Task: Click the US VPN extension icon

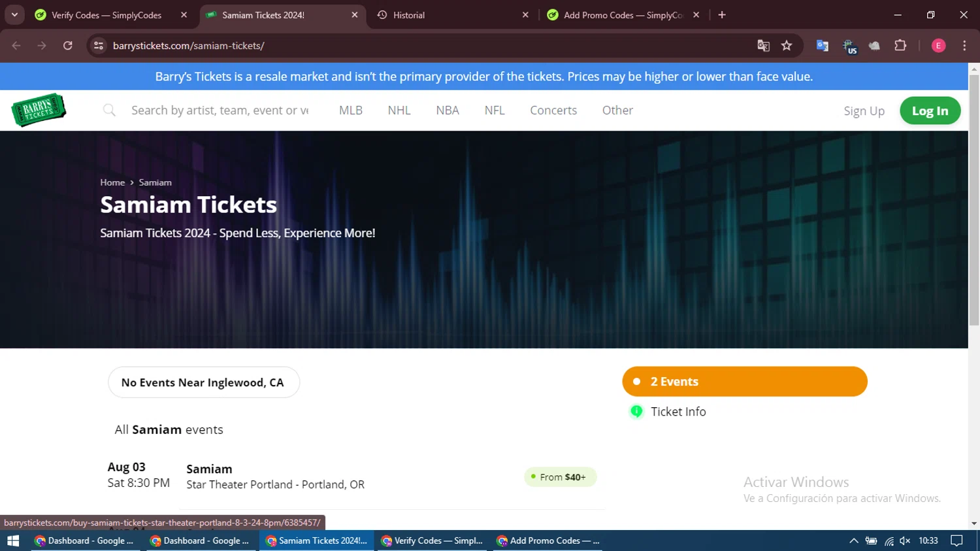Action: 849,46
